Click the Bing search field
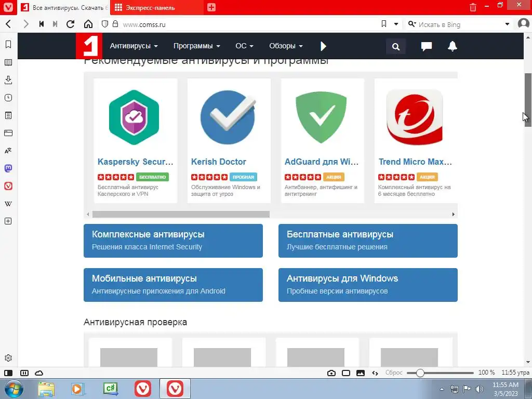 coord(458,24)
